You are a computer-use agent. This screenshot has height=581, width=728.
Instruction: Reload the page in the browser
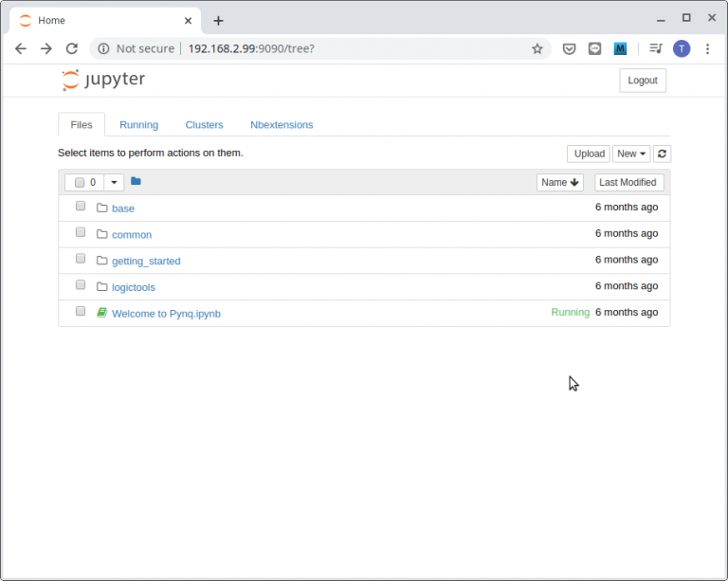point(71,48)
